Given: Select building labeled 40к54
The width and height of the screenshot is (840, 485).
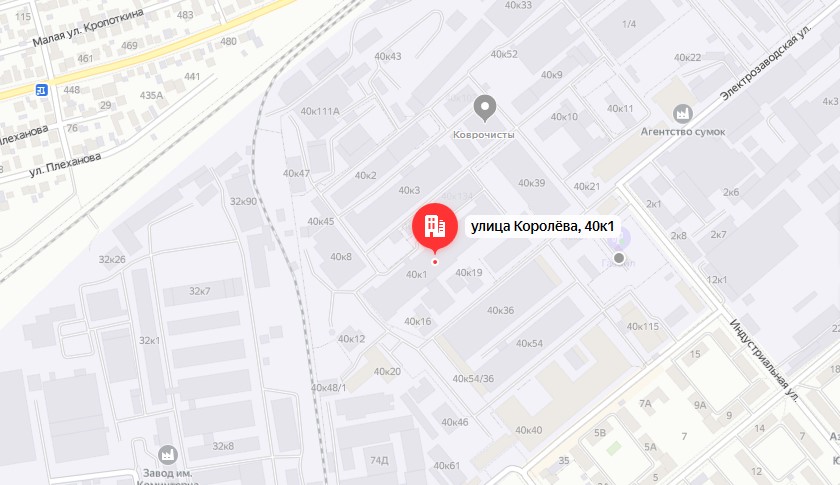Looking at the screenshot, I should [529, 344].
